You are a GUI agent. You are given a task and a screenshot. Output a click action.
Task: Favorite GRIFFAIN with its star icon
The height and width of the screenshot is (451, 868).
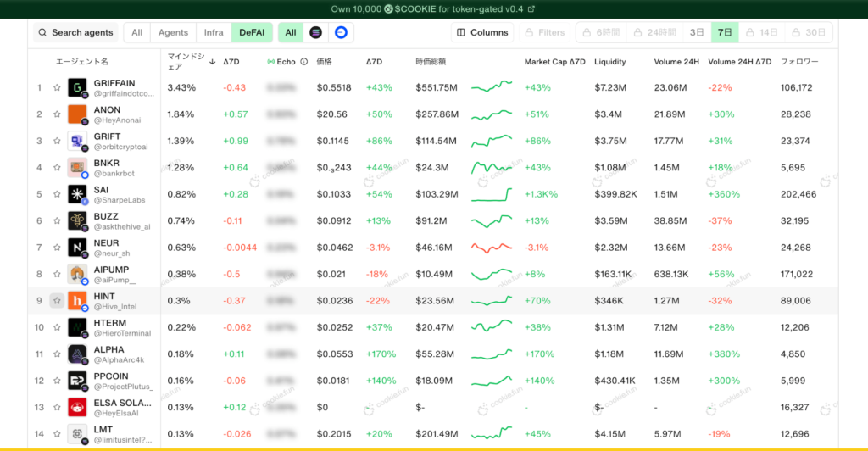click(x=57, y=87)
